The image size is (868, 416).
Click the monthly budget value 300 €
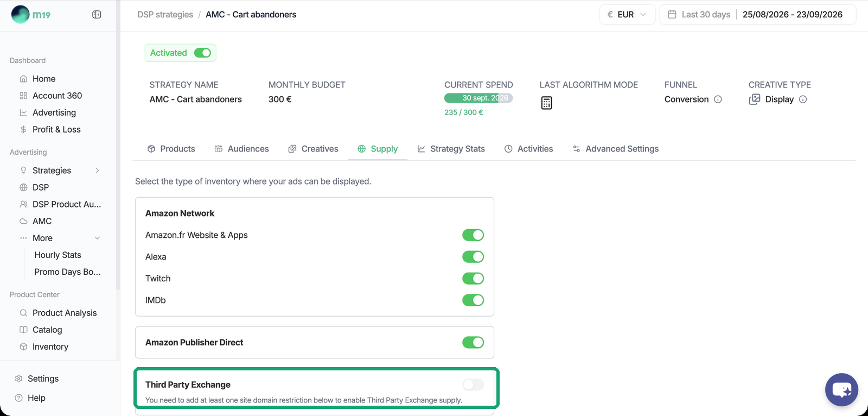[280, 99]
